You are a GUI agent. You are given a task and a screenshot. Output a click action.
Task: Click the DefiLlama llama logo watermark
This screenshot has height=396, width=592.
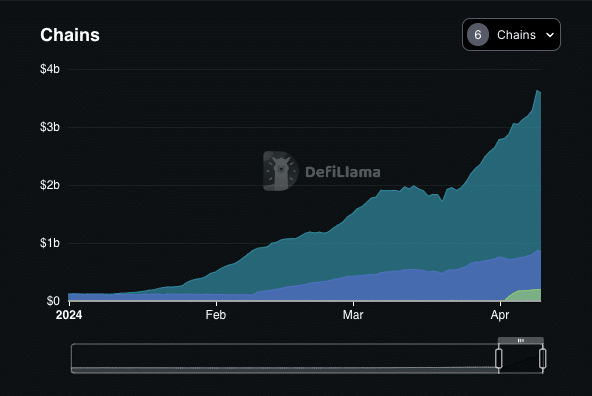click(x=280, y=171)
